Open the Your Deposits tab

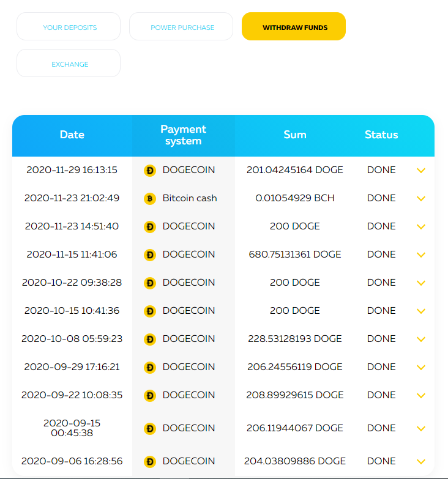(69, 28)
